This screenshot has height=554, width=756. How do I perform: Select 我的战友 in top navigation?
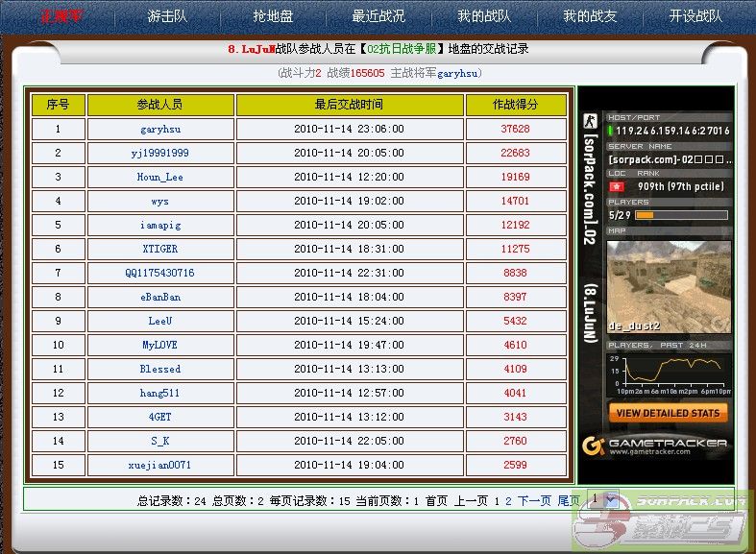point(589,16)
